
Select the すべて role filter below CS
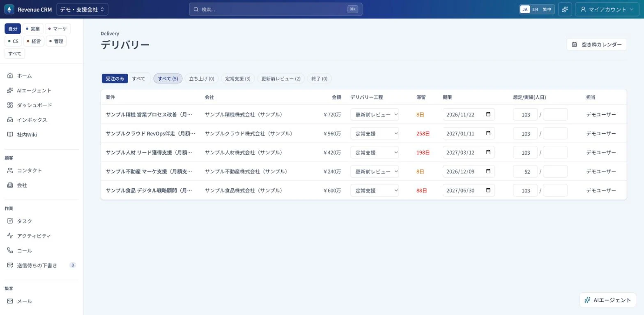(x=15, y=53)
